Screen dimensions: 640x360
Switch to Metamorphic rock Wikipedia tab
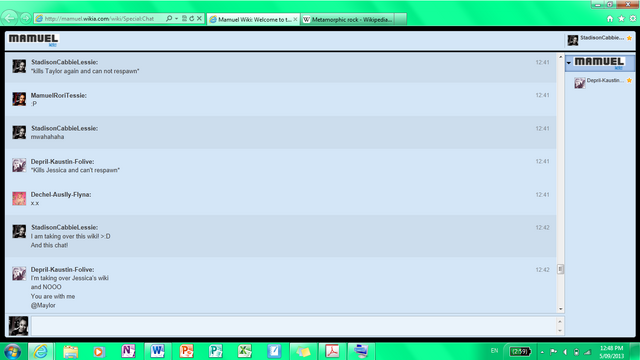(x=347, y=19)
